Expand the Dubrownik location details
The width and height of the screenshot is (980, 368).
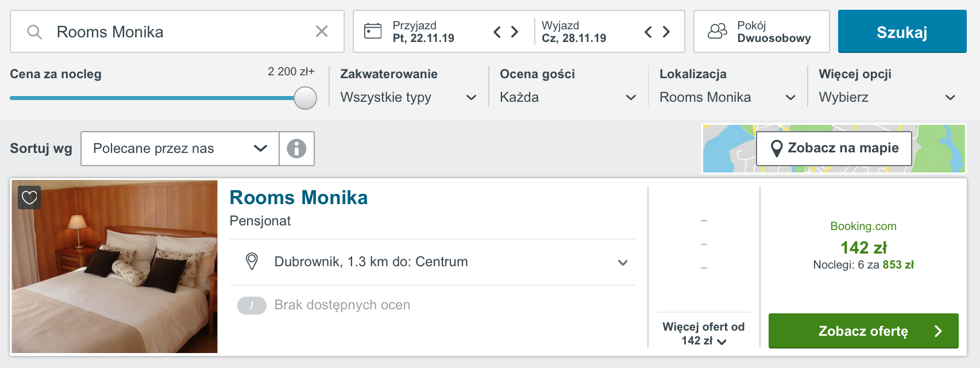433,262
